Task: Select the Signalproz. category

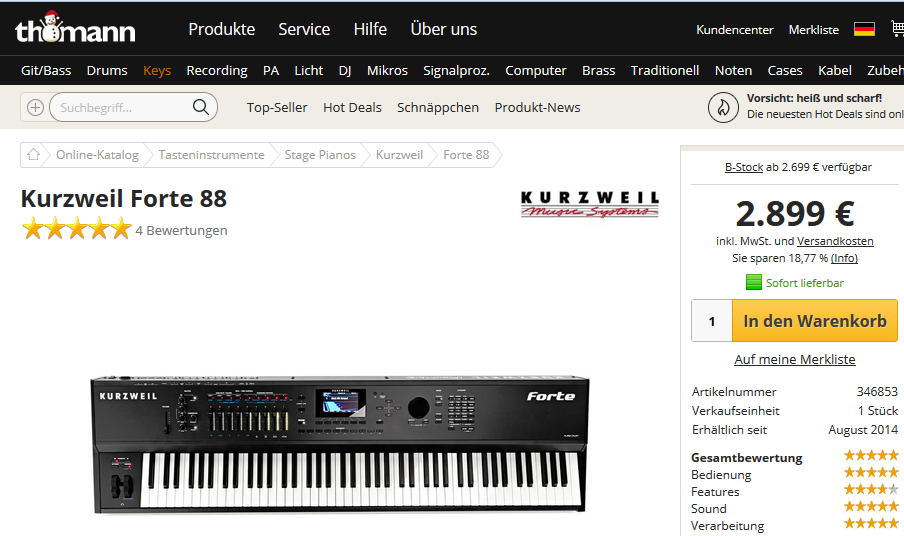Action: [456, 70]
